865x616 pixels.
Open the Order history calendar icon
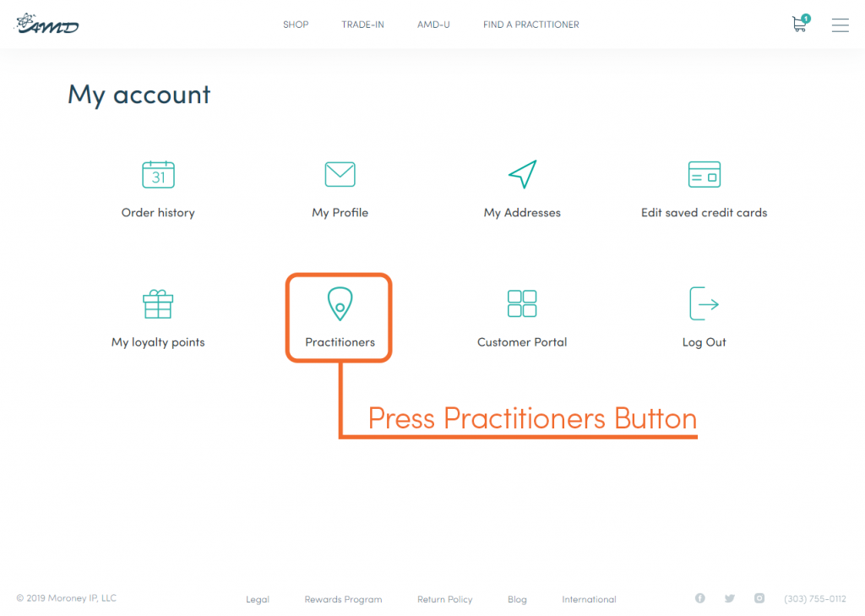(158, 174)
